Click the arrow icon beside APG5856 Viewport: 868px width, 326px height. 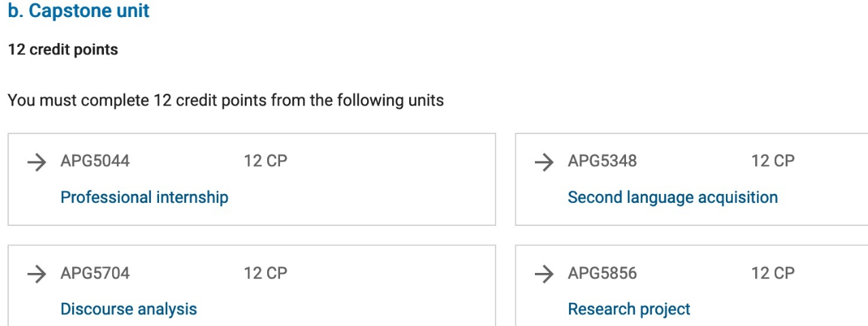pos(544,274)
